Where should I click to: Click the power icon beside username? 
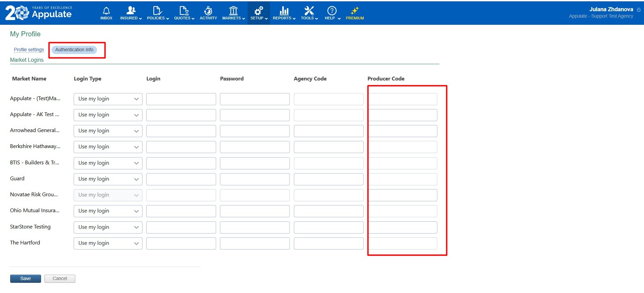(x=639, y=10)
